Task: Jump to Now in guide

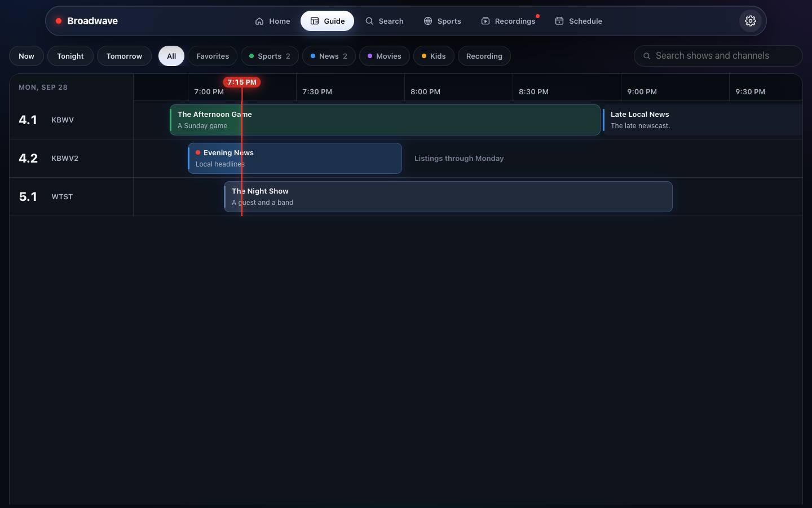Action: click(x=27, y=56)
